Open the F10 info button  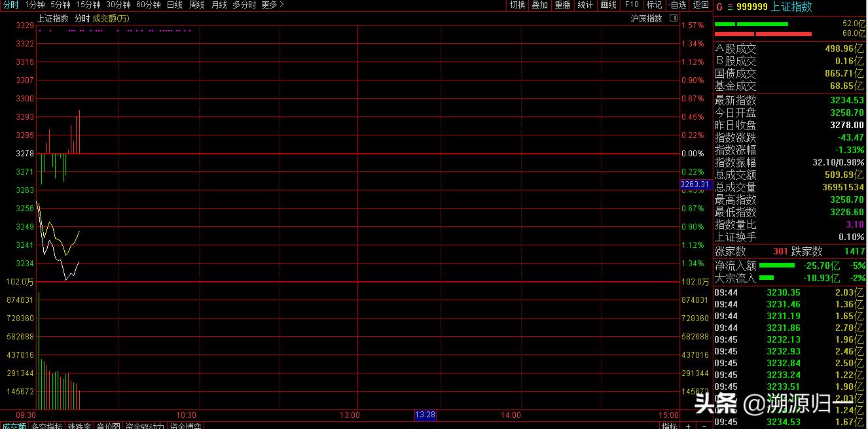pyautogui.click(x=632, y=5)
